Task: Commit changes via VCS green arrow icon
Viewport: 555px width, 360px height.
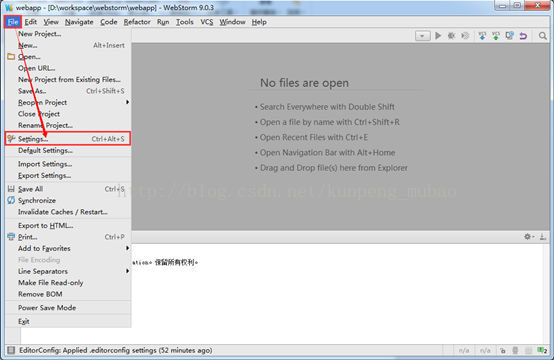Action: point(496,36)
